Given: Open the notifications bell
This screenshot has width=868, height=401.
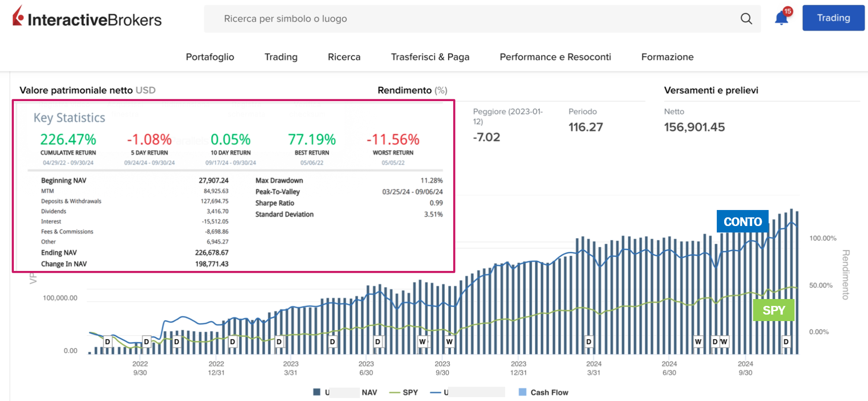Looking at the screenshot, I should point(781,19).
